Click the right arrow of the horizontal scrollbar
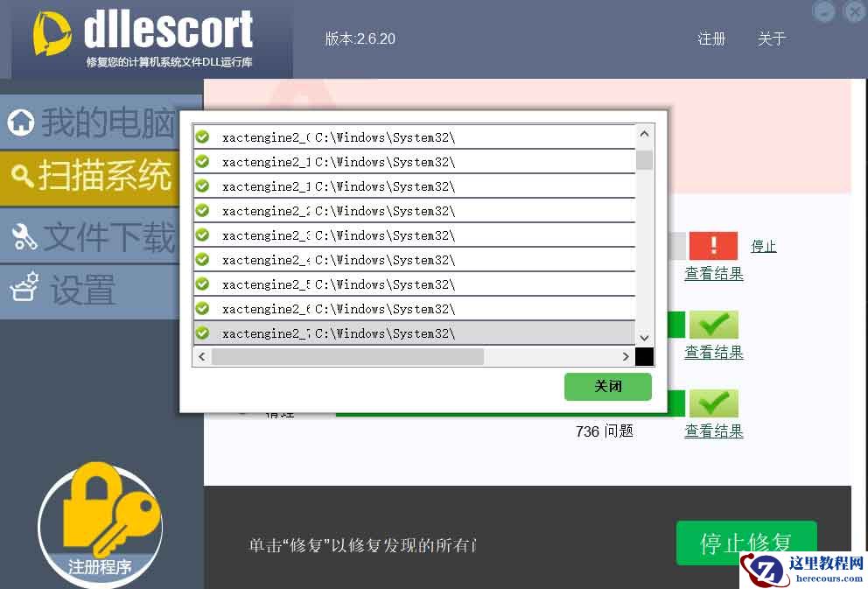This screenshot has height=589, width=868. click(625, 356)
